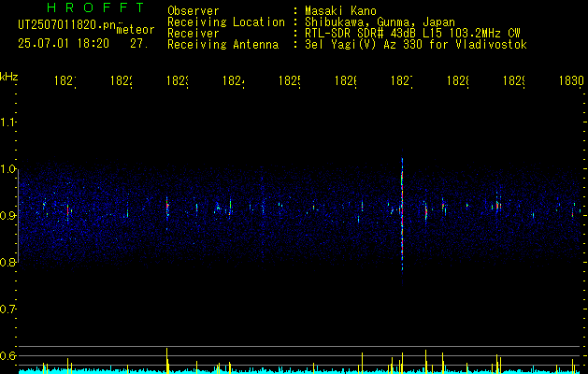Click the "Receiving Location" label
The height and width of the screenshot is (374, 588).
click(x=226, y=22)
